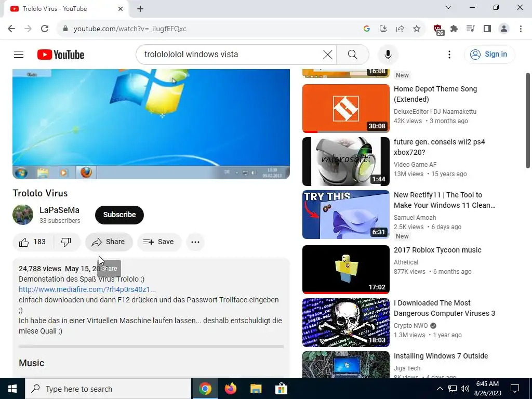Open LaPaSeMa channel name link

tap(59, 210)
